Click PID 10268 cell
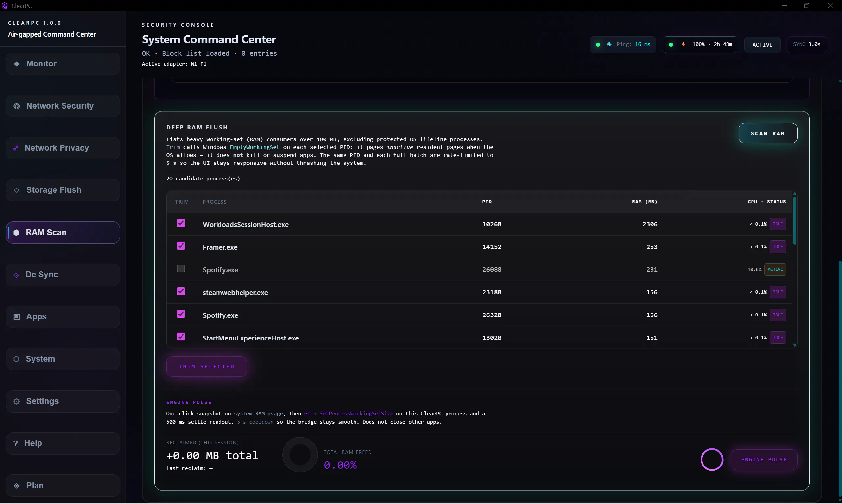This screenshot has height=504, width=842. click(492, 224)
